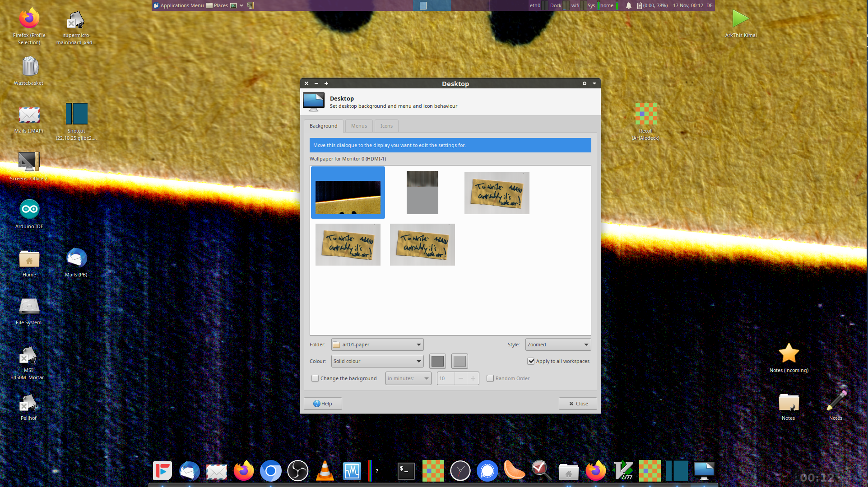
Task: Open the terminal emulator dock icon
Action: (x=406, y=471)
